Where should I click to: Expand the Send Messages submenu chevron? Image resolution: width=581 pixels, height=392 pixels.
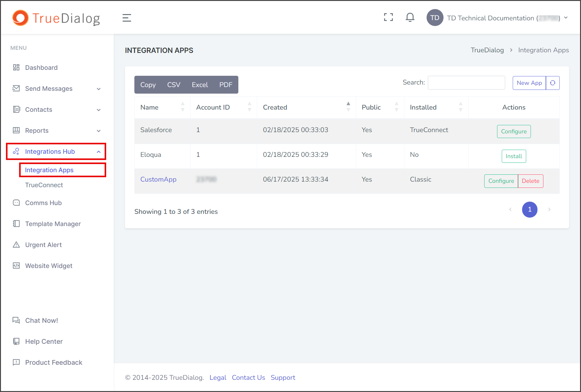click(99, 89)
